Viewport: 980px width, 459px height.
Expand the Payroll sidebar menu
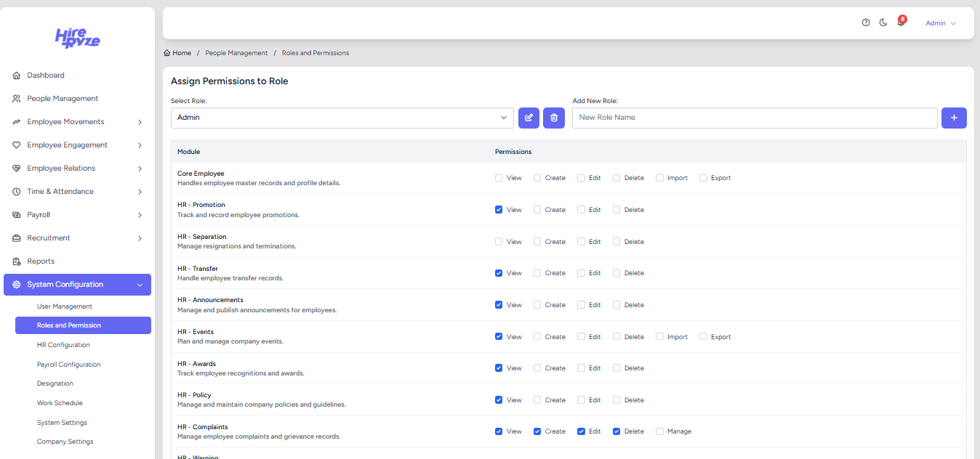(x=77, y=215)
